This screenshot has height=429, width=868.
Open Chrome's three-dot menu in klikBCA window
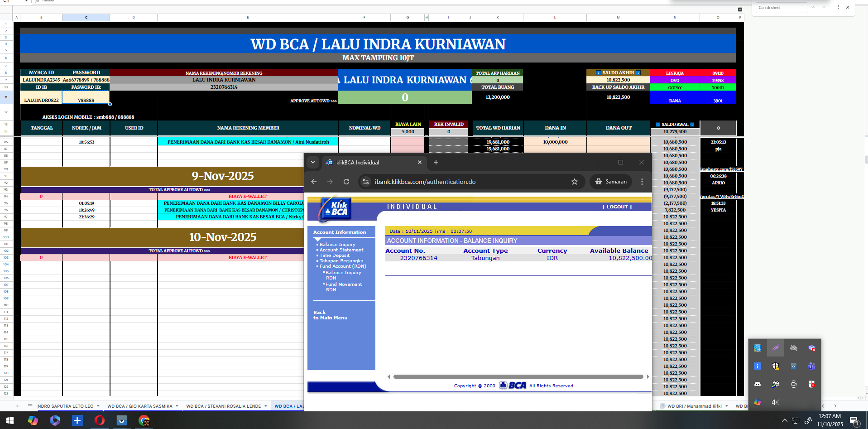(642, 182)
